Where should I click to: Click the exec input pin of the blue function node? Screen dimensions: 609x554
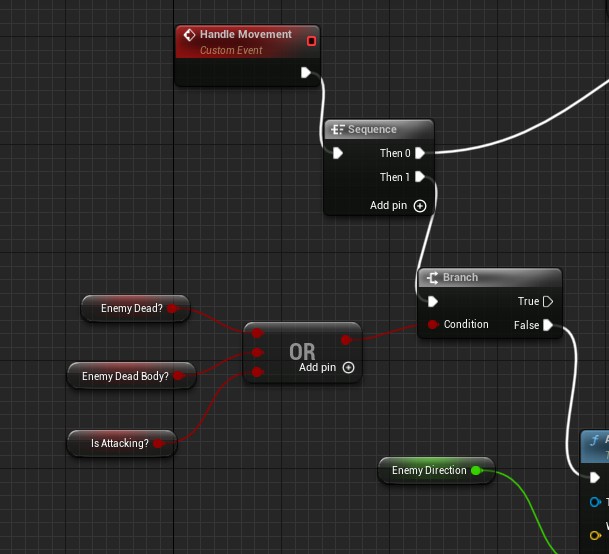(x=594, y=477)
